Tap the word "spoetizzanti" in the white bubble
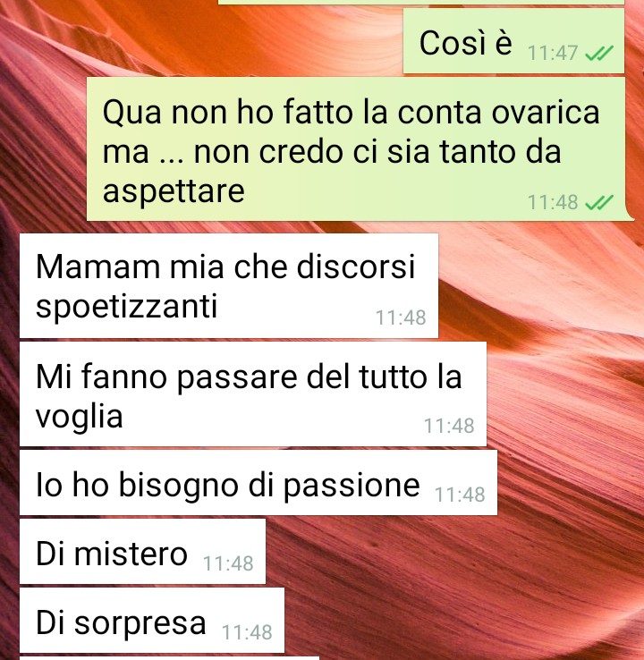Image resolution: width=644 pixels, height=660 pixels. (126, 307)
